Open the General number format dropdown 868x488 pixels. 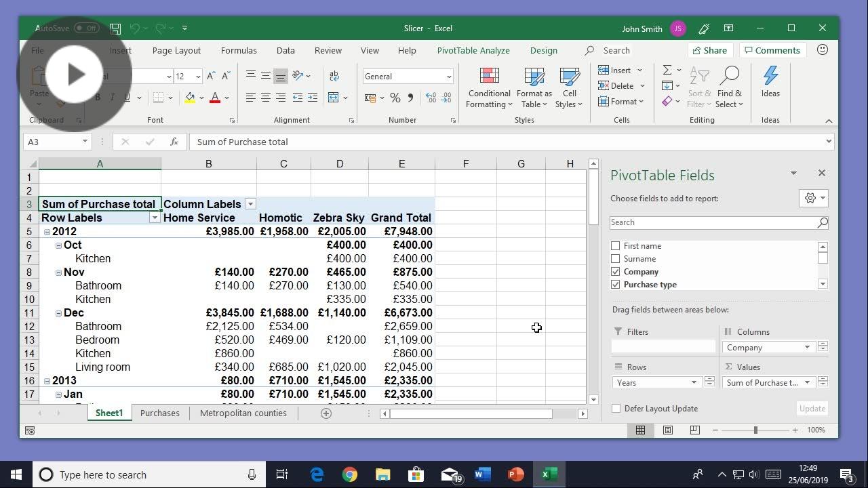[448, 77]
